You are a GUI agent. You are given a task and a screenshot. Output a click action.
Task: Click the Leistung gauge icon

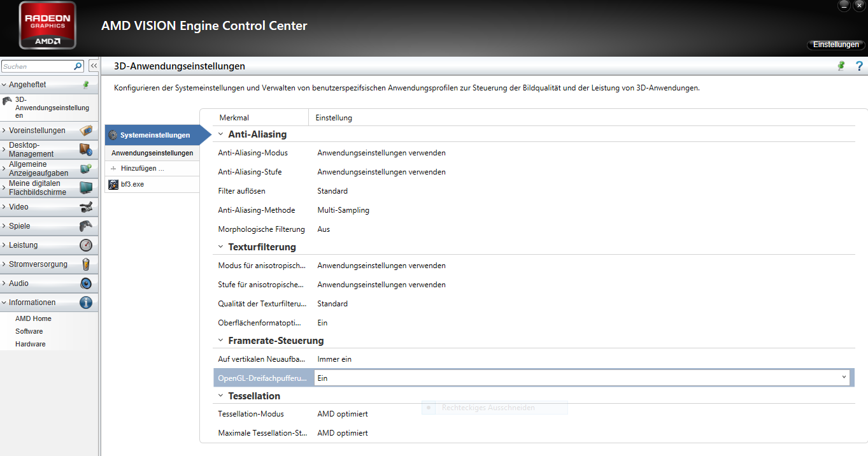pyautogui.click(x=86, y=245)
